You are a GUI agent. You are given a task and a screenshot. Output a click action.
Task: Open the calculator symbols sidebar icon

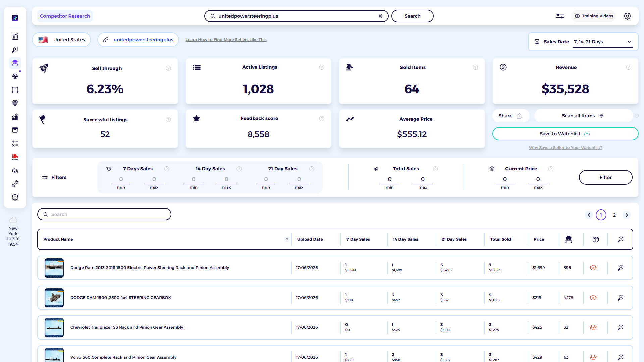click(15, 144)
